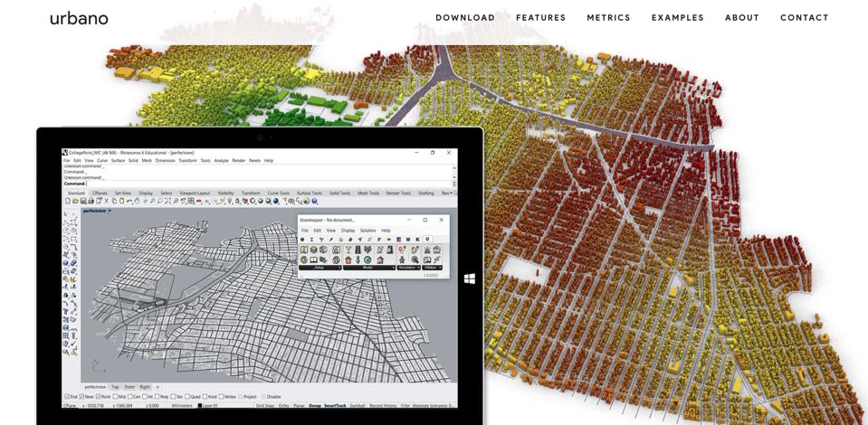Disable the Near osnap checkbox
Viewport: 868px width, 425px height.
pos(83,396)
